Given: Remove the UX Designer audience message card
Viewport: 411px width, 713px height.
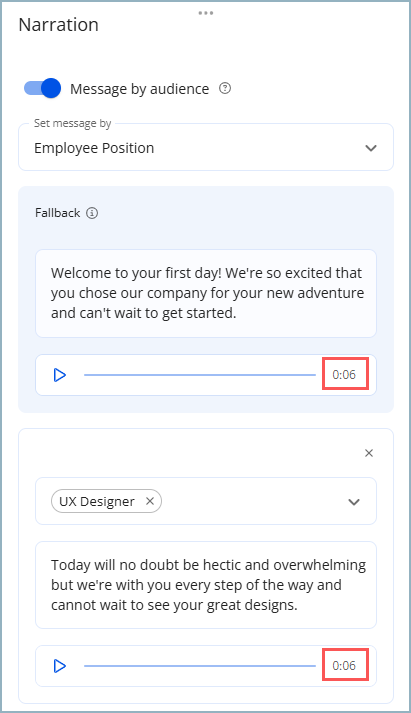Looking at the screenshot, I should tap(369, 453).
